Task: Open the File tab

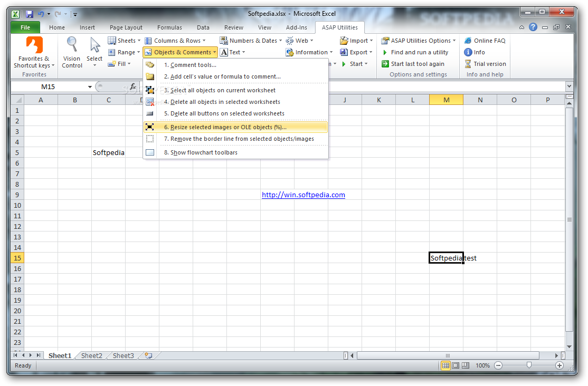Action: 25,27
